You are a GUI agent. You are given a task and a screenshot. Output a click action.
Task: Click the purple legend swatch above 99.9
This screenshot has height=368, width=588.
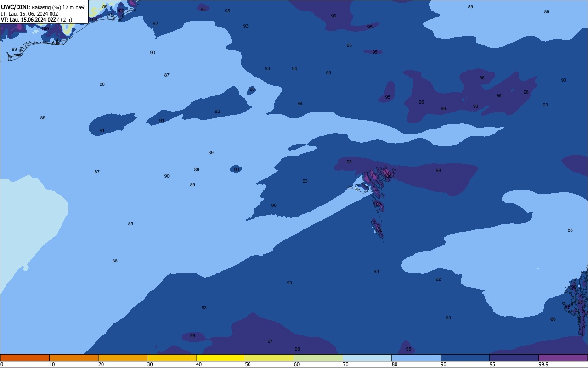[x=563, y=357]
